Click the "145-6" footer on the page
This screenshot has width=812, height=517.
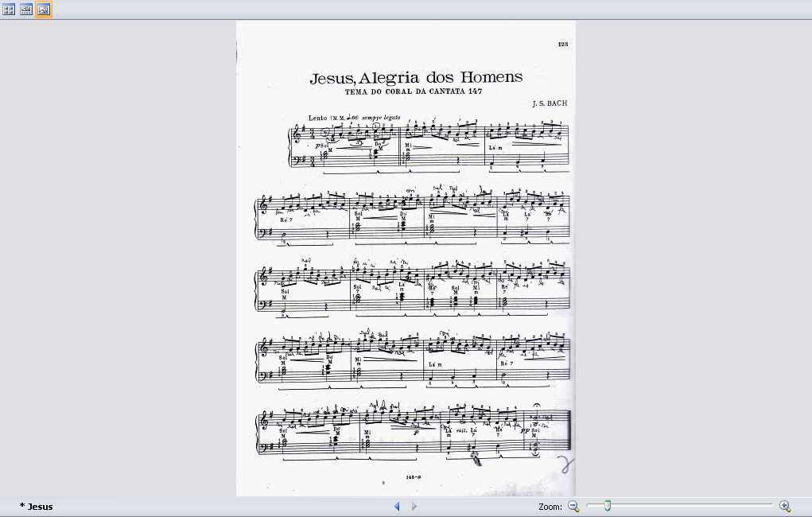413,476
